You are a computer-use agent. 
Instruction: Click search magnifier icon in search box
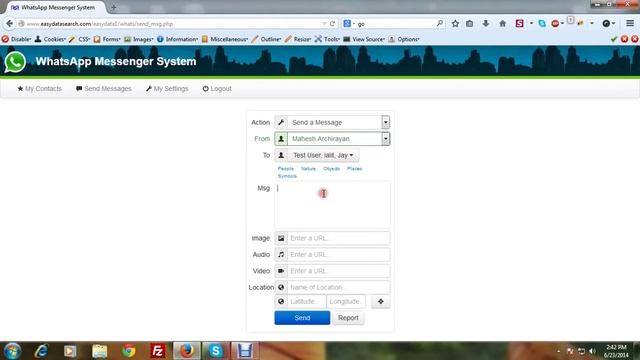440,24
